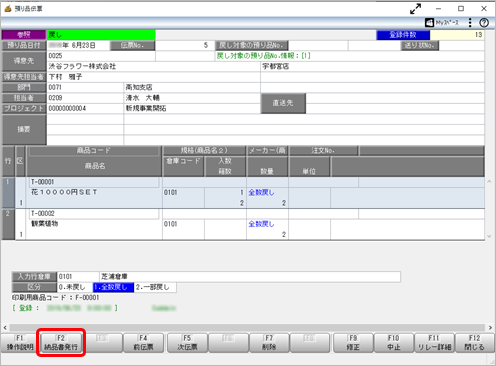Click the 商品コード column header
The height and width of the screenshot is (366, 496).
[94, 151]
